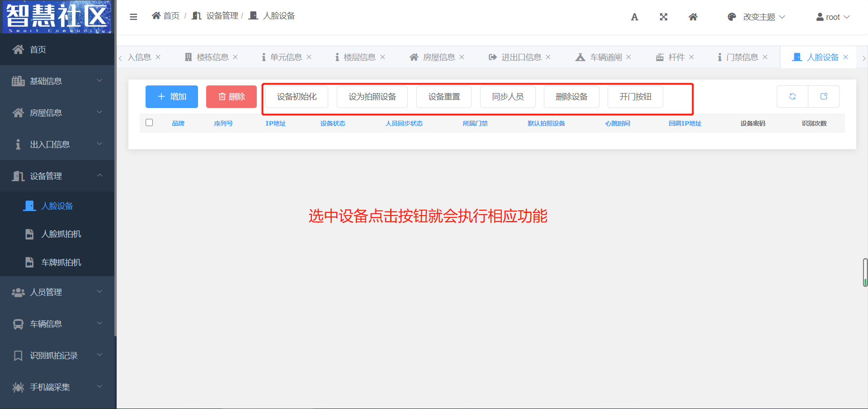
Task: Click the font size 'A' icon
Action: (x=634, y=17)
